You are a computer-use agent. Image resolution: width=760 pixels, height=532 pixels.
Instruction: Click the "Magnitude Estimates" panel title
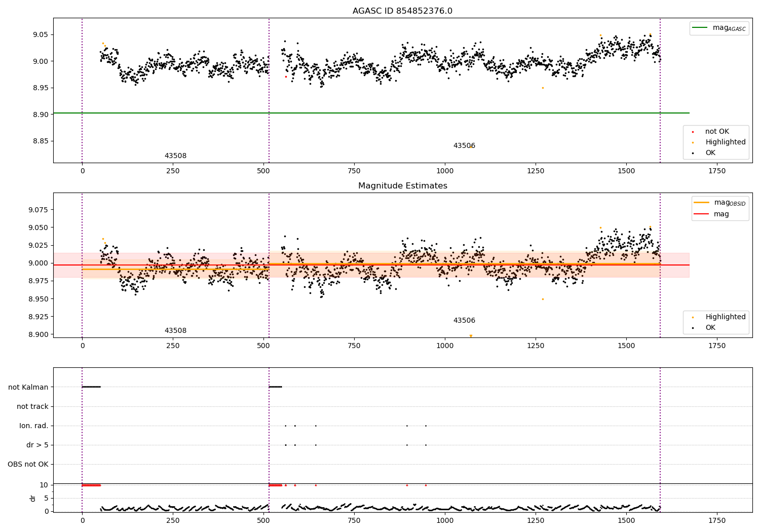click(402, 186)
